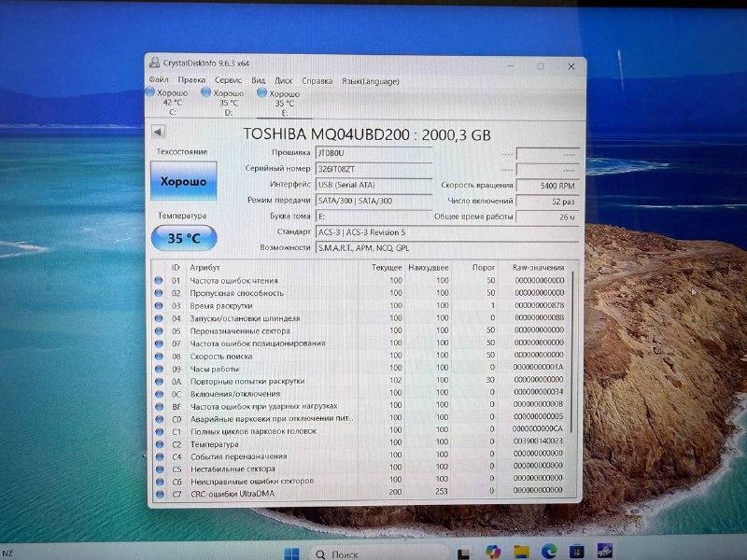Open Microsoft Edge from the taskbar
Screen dimensions: 747x560
point(549,550)
